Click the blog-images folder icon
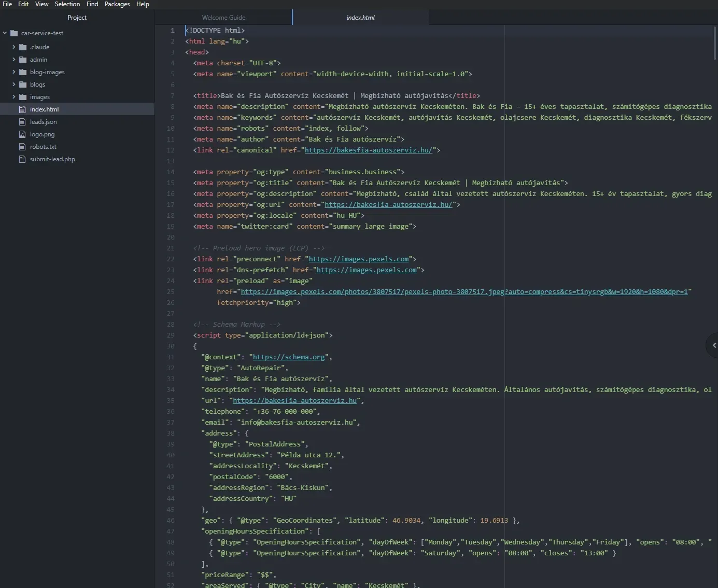Image resolution: width=718 pixels, height=588 pixels. [23, 72]
